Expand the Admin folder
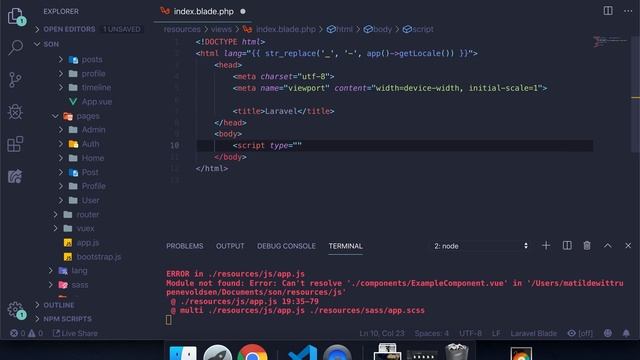Viewport: 640px width, 360px height. (x=93, y=130)
